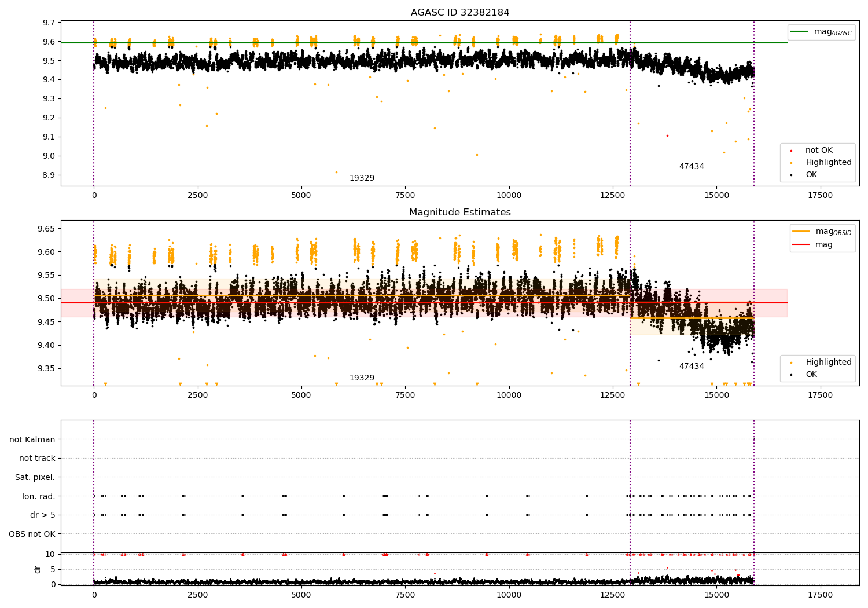Image resolution: width=868 pixels, height=608 pixels.
Task: Click the 'dr > 5' axis label
Action: (x=42, y=515)
